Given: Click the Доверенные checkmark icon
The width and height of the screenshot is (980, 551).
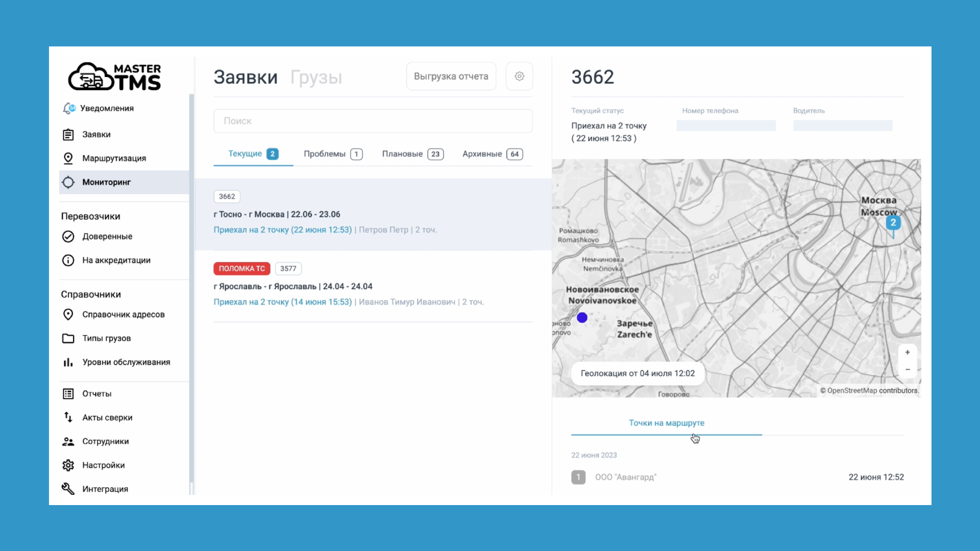Looking at the screenshot, I should click(x=68, y=236).
